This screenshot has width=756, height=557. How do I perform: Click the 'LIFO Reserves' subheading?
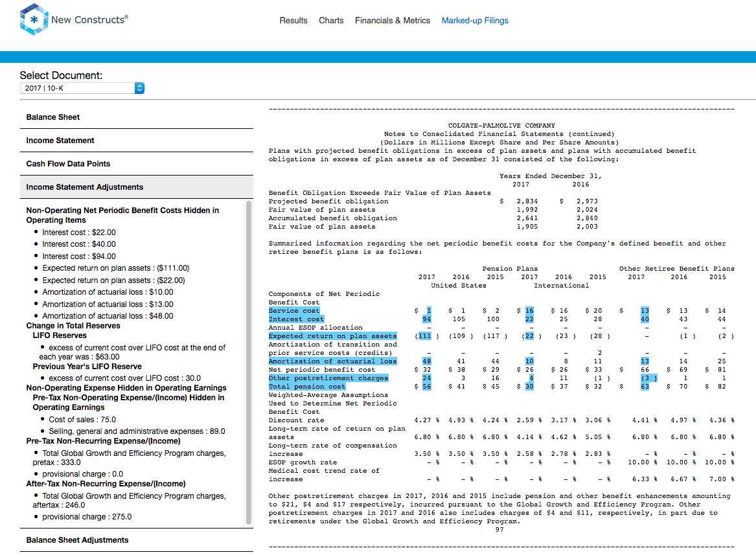(60, 335)
